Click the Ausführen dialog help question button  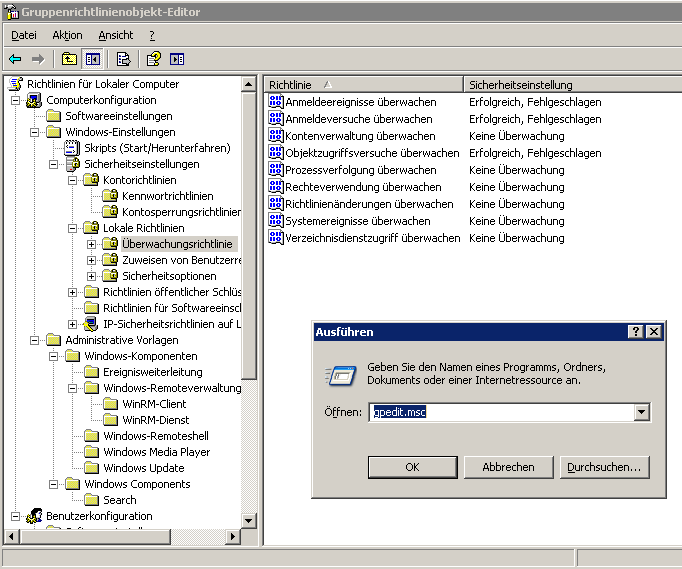(635, 332)
